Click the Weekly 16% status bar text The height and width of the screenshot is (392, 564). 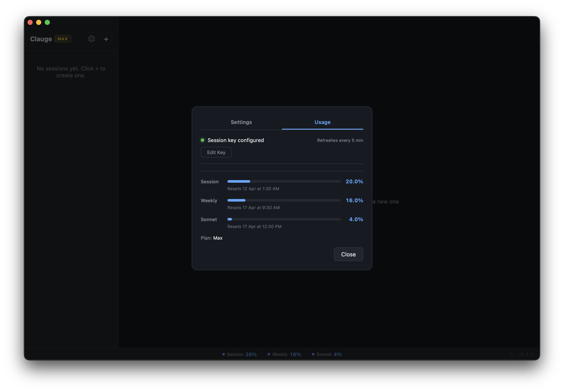tap(287, 354)
